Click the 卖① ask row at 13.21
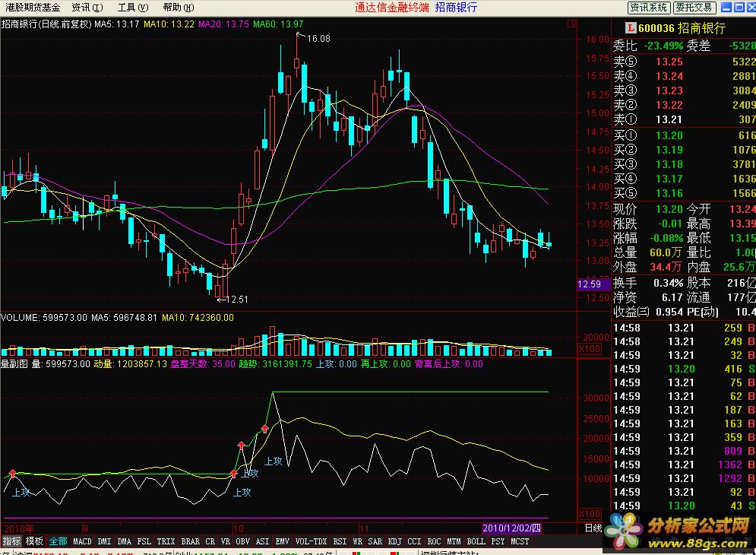This screenshot has width=756, height=555. pos(684,119)
